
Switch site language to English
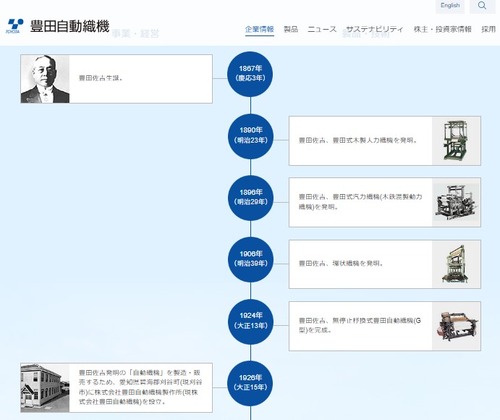[450, 6]
